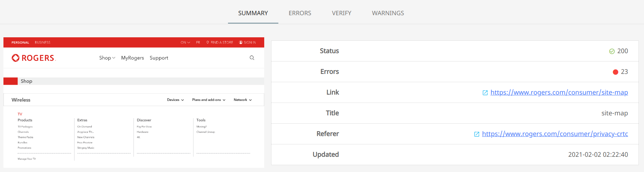Click the TV heading in sitemap

pos(20,114)
